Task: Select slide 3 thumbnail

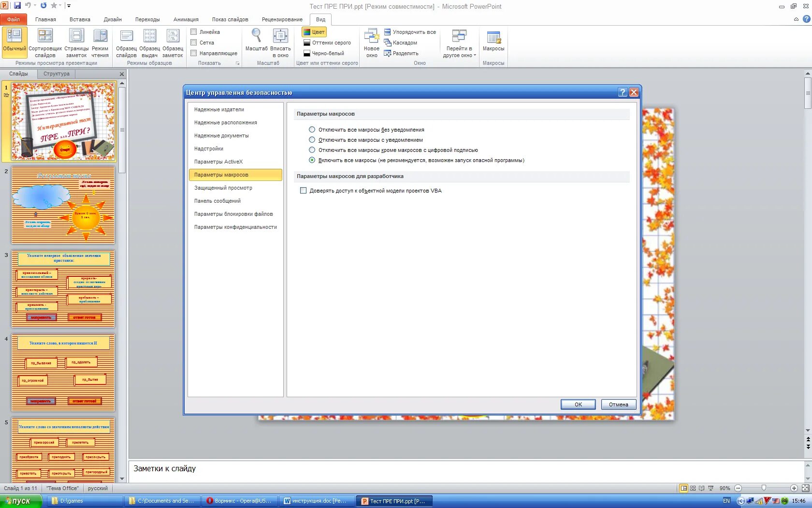Action: [x=63, y=289]
